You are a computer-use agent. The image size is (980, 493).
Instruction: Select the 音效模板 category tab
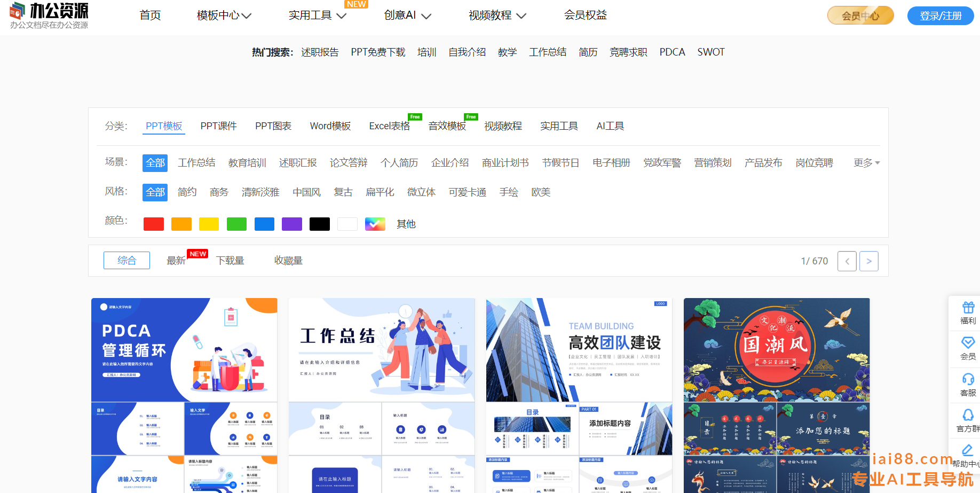pos(447,126)
